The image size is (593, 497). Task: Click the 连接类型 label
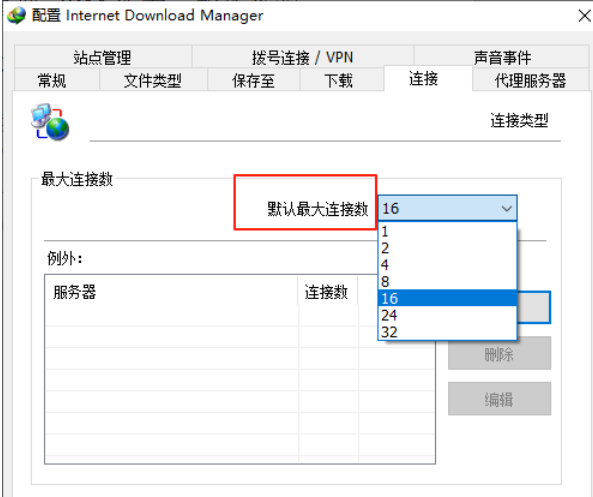click(x=519, y=120)
